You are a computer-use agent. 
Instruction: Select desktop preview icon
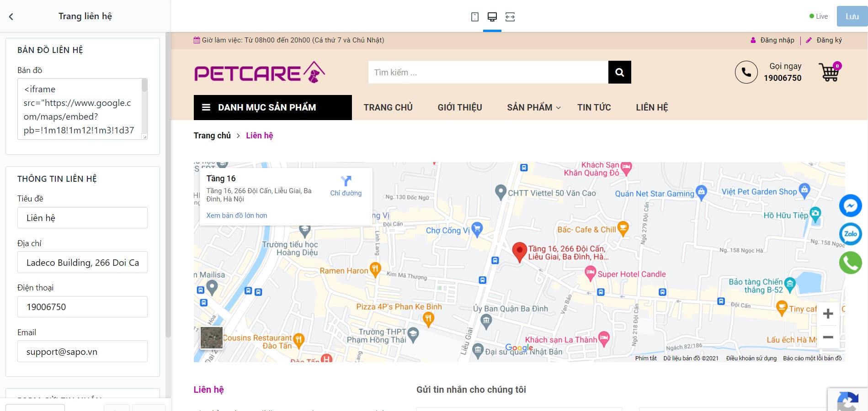tap(492, 17)
